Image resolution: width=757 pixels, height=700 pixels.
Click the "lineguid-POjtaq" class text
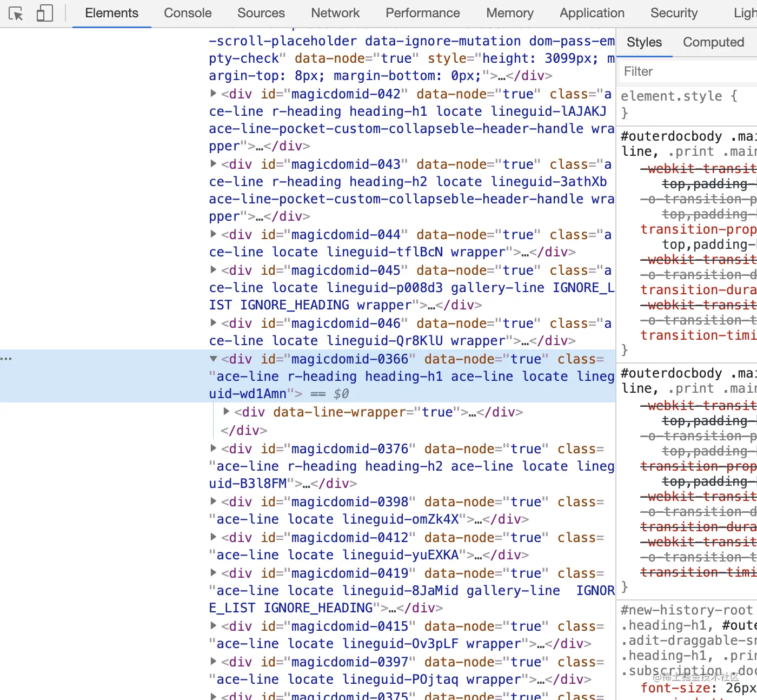(x=401, y=679)
